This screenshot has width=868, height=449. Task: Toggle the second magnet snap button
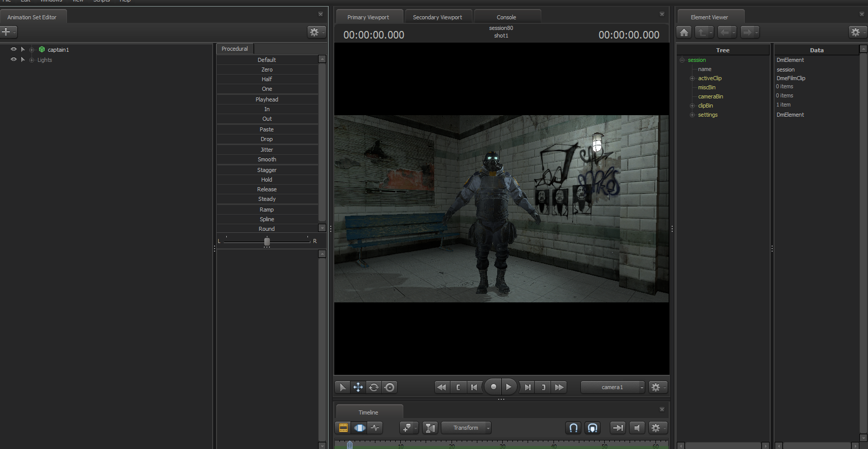tap(593, 428)
